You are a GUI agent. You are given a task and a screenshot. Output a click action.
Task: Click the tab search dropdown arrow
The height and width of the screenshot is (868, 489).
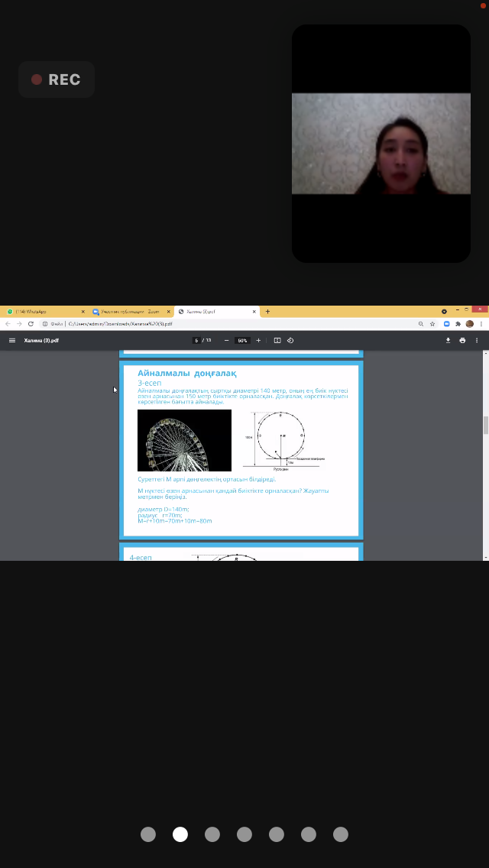click(x=444, y=312)
